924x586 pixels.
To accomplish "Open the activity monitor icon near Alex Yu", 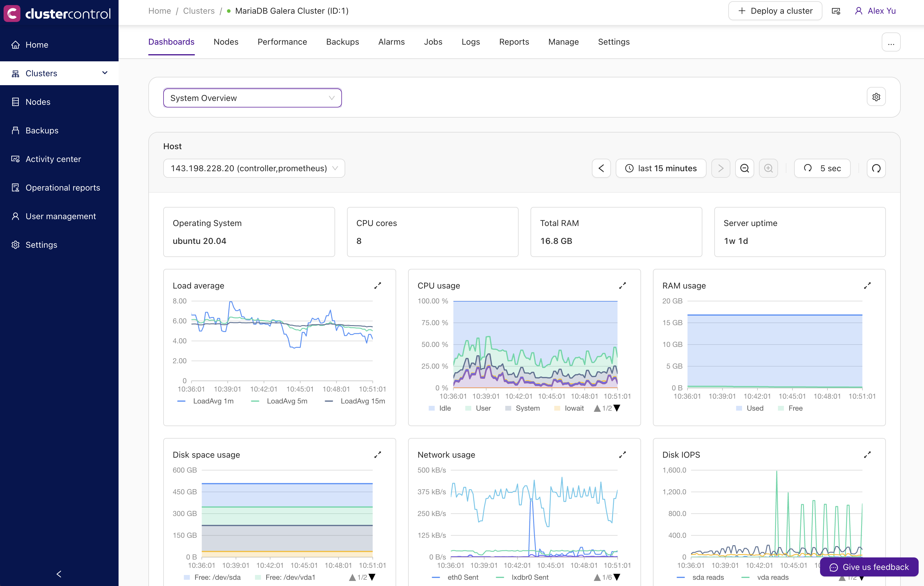I will (x=836, y=11).
